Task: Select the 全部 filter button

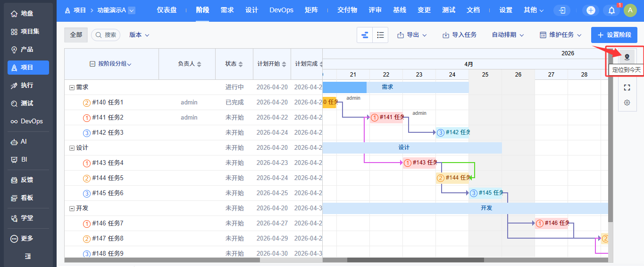Action: tap(76, 35)
